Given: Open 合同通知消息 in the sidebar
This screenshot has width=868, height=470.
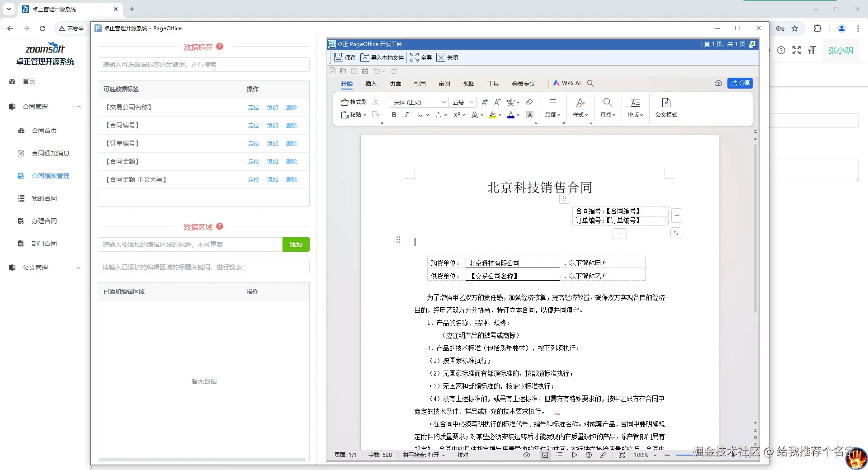Looking at the screenshot, I should [x=51, y=153].
